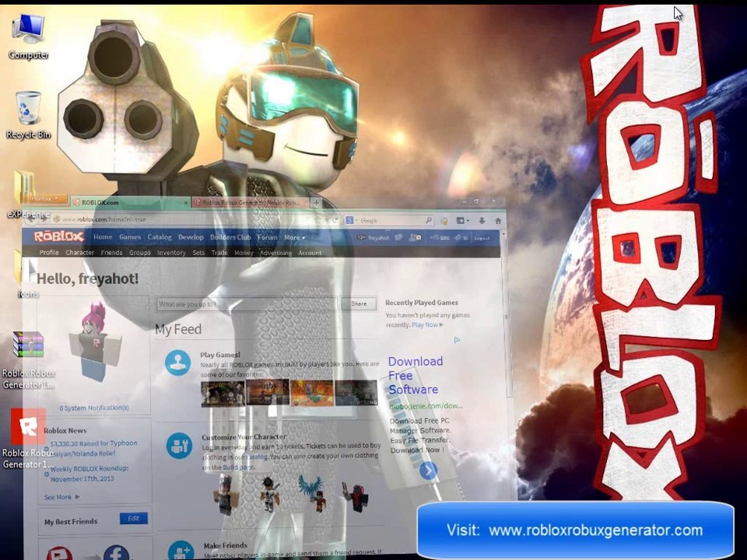
Task: Open the Profile submenu link
Action: [x=49, y=252]
